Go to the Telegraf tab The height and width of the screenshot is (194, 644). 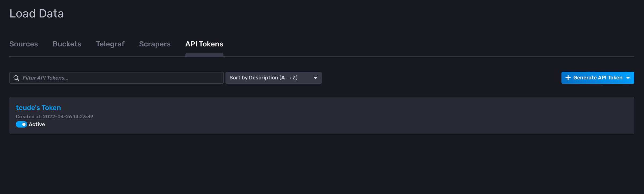[x=110, y=44]
